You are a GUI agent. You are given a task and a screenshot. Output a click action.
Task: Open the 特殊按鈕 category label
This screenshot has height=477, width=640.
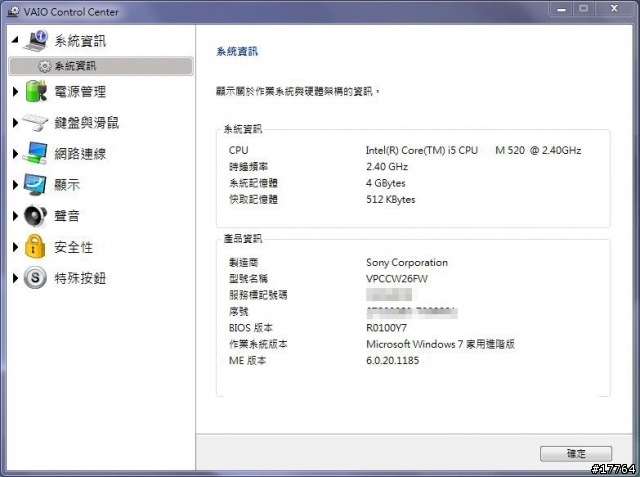(80, 278)
